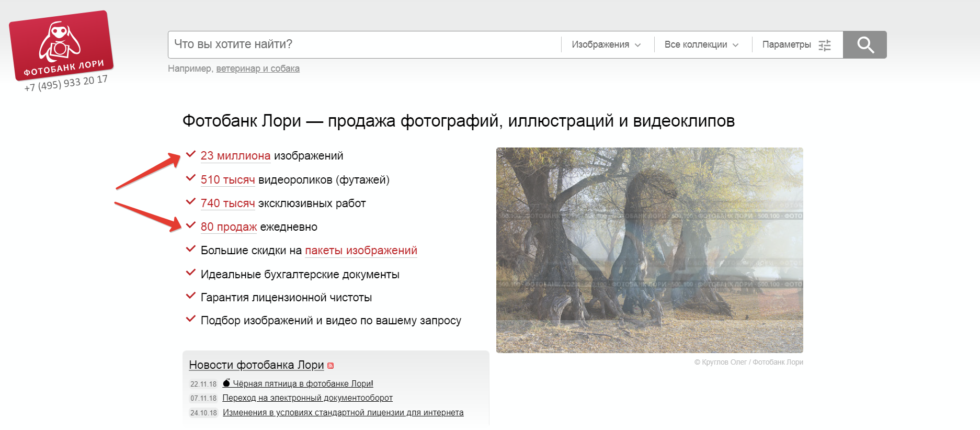The width and height of the screenshot is (980, 430).
Task: Try the example query 'ветеринар и собака'
Action: coord(258,69)
